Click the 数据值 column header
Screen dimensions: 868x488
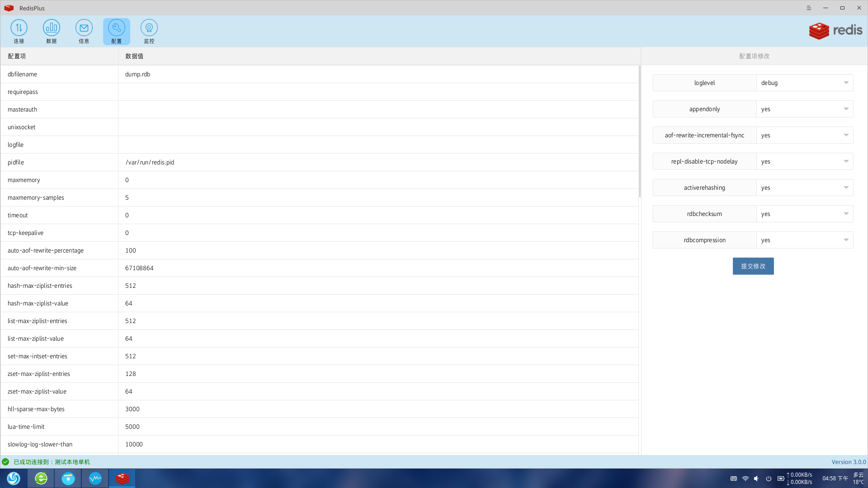tap(379, 56)
